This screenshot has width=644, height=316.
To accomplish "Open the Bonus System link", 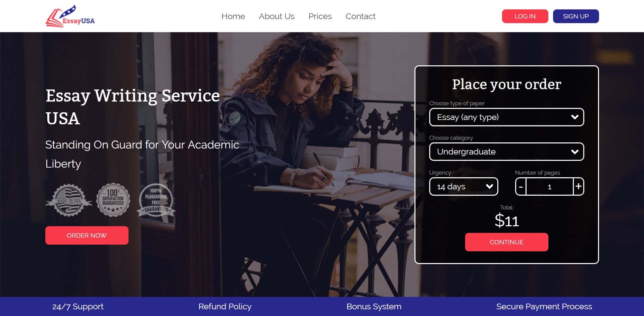I will [374, 306].
